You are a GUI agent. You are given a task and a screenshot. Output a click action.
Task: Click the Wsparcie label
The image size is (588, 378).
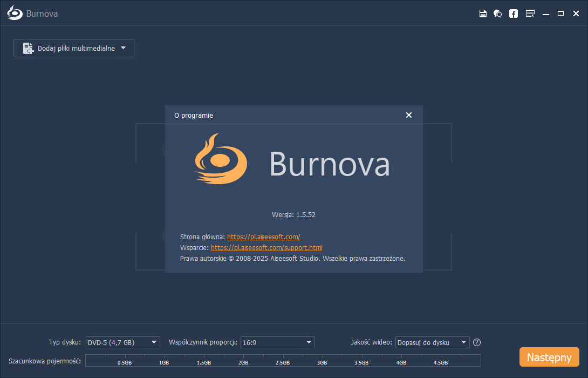(194, 248)
